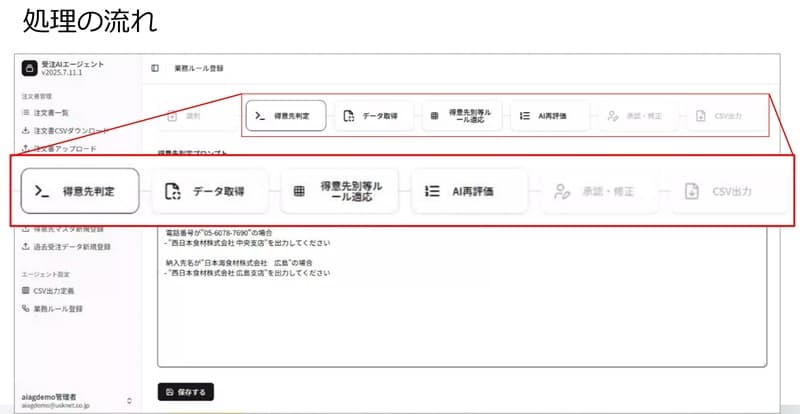Click the download icon on enlarged CSV出力 step

pyautogui.click(x=691, y=190)
